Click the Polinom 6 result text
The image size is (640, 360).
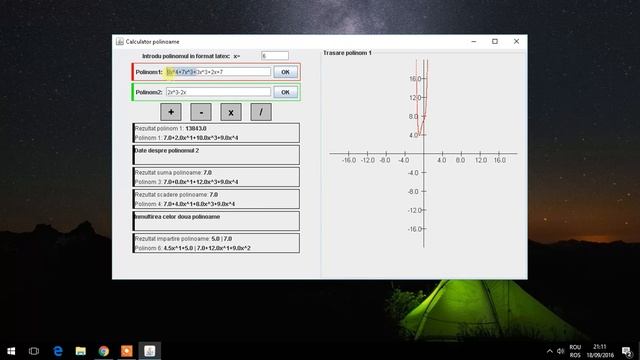tap(193, 248)
